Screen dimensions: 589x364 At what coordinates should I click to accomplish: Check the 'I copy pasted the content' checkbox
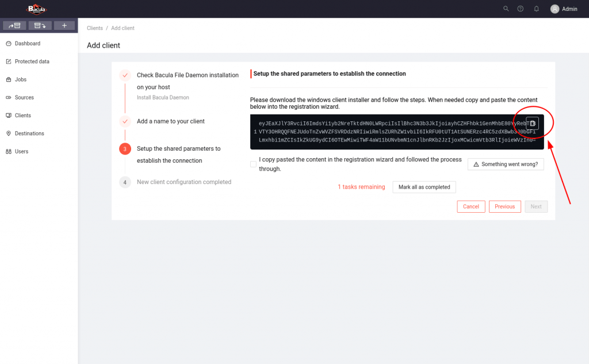tap(254, 164)
